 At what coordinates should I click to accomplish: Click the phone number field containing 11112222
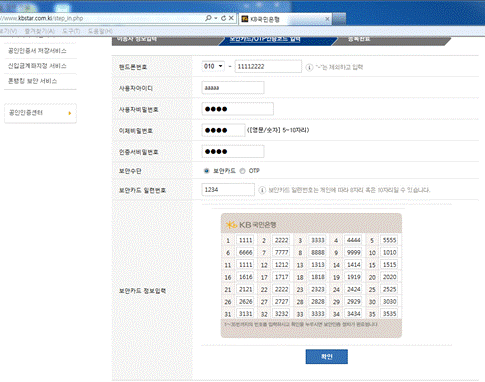268,66
